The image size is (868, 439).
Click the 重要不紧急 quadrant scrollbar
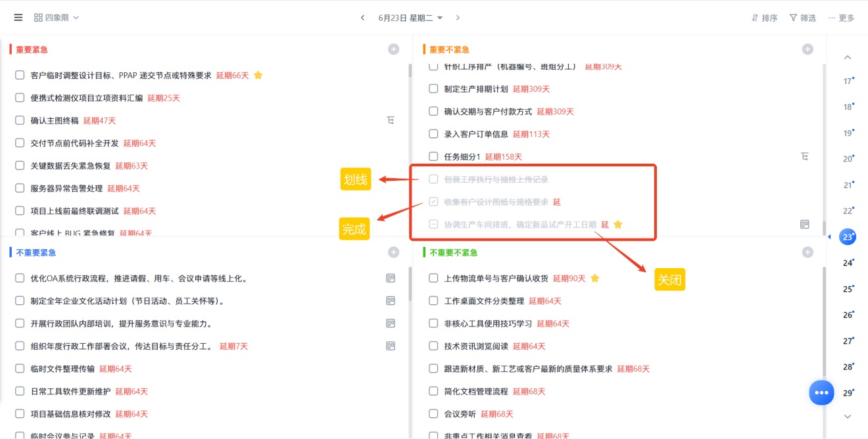point(823,228)
